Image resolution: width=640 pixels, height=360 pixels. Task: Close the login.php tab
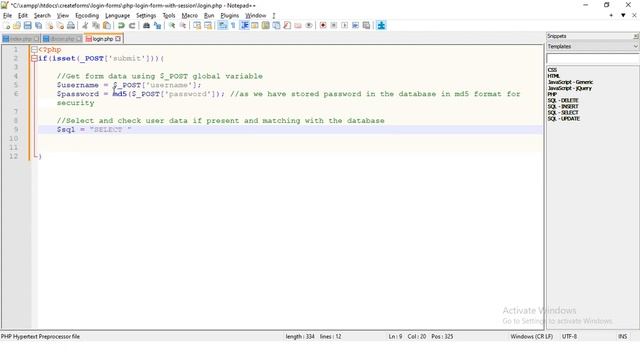pos(118,39)
